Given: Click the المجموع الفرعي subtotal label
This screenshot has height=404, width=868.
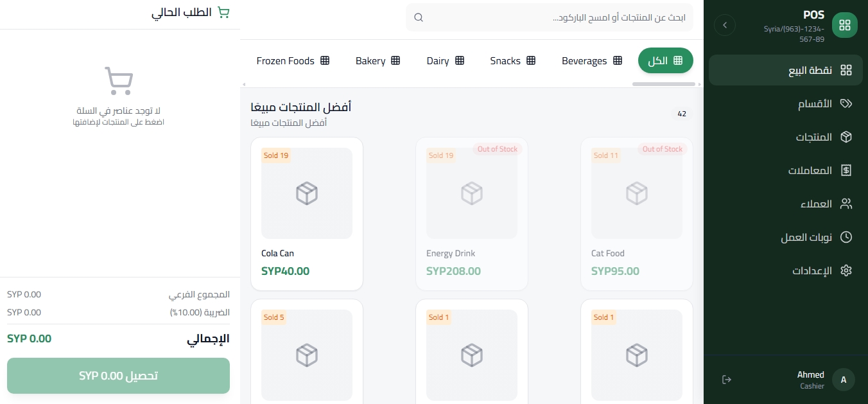Looking at the screenshot, I should tap(199, 295).
